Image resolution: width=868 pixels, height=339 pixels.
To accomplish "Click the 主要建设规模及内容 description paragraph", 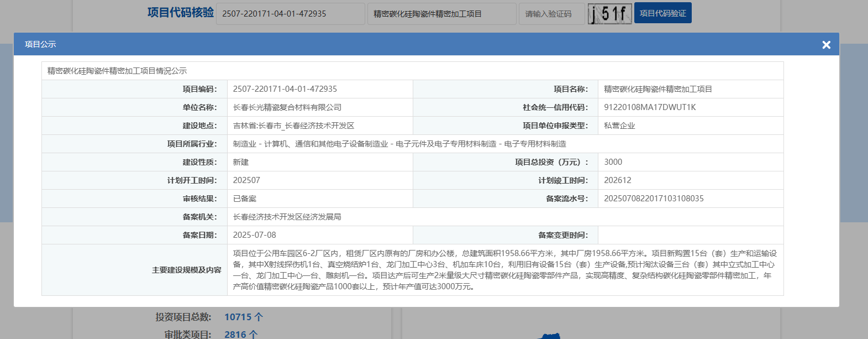I will [505, 270].
